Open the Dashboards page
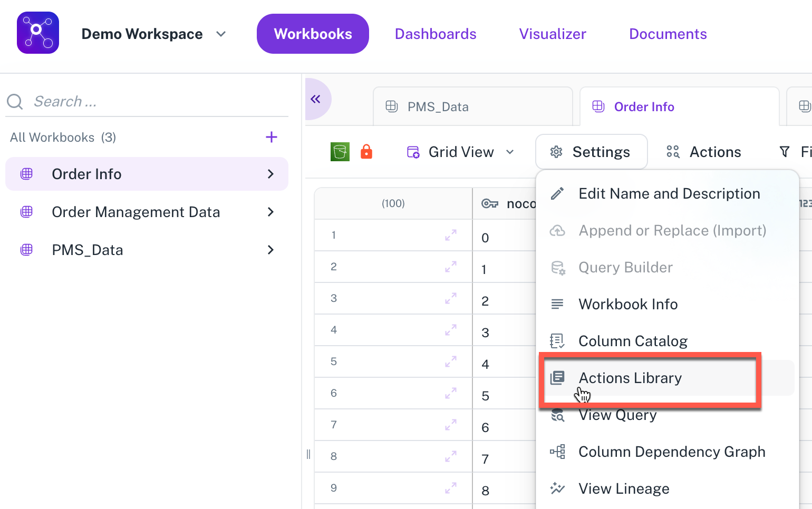Viewport: 812px width, 509px height. 436,34
